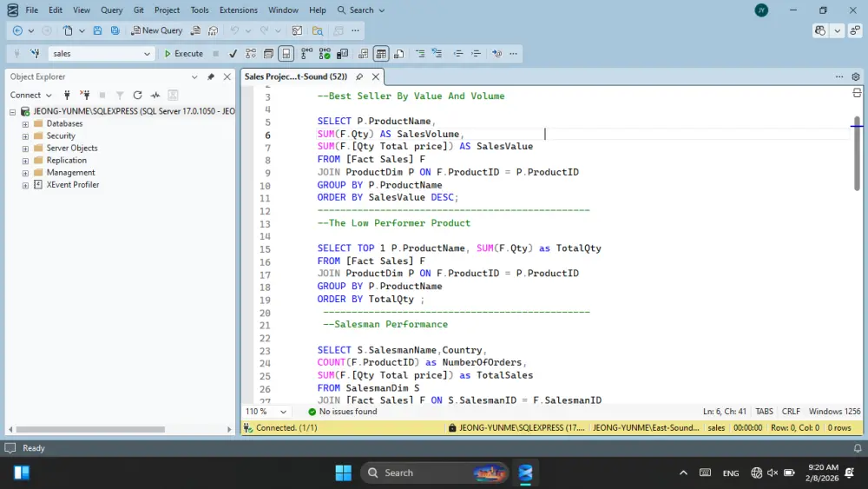The image size is (868, 489).
Task: Click the Object Explorer horizontal scrollbar thumb
Action: point(91,430)
